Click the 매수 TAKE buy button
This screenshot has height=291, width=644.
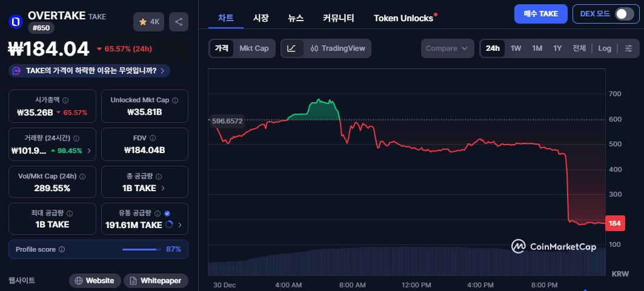[541, 14]
